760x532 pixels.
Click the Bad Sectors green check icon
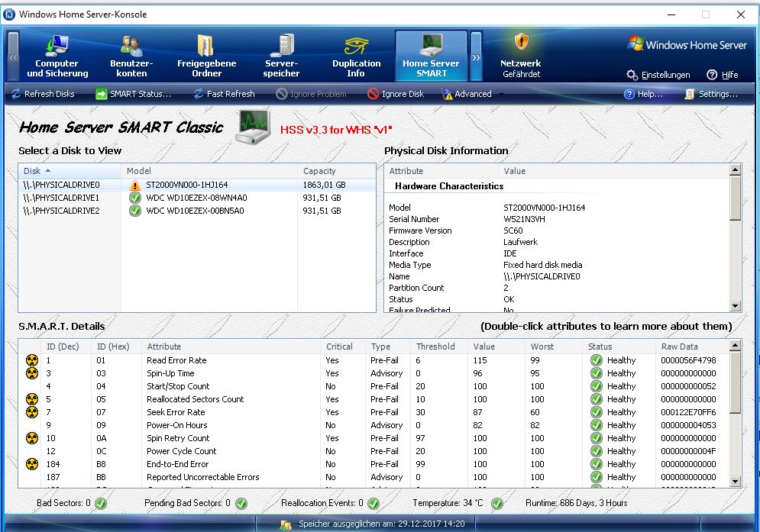[x=101, y=504]
